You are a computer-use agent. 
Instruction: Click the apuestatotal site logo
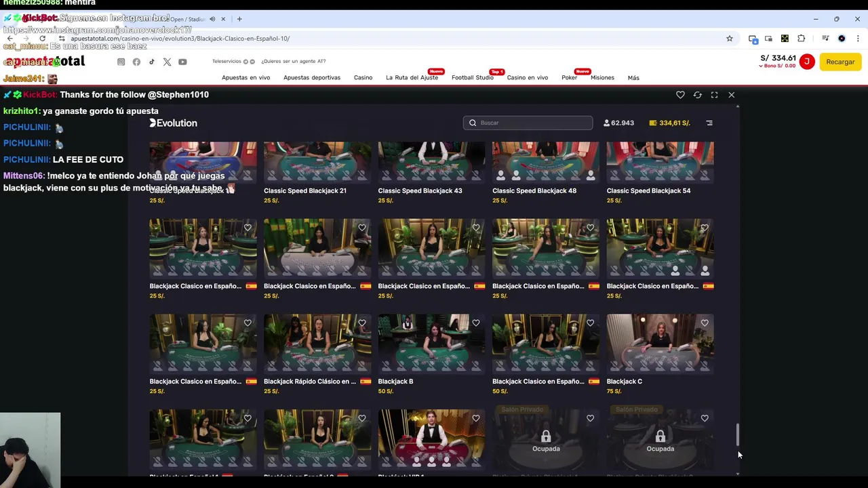point(44,62)
